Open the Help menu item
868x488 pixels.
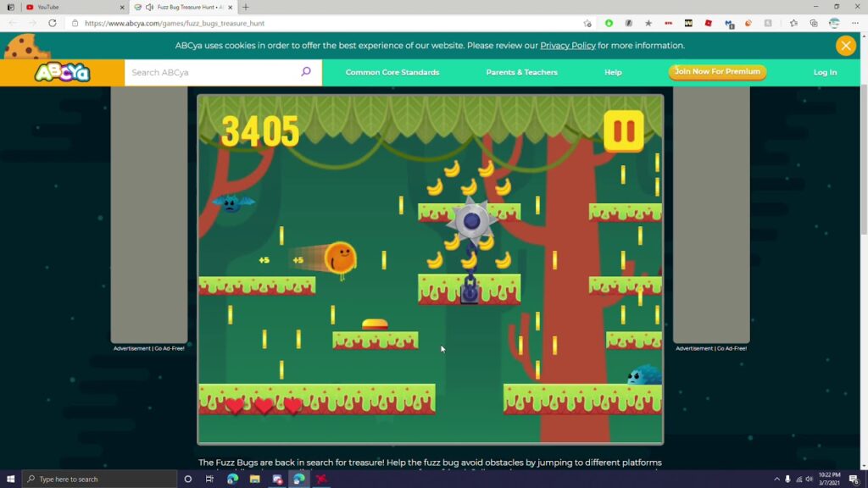click(x=613, y=73)
